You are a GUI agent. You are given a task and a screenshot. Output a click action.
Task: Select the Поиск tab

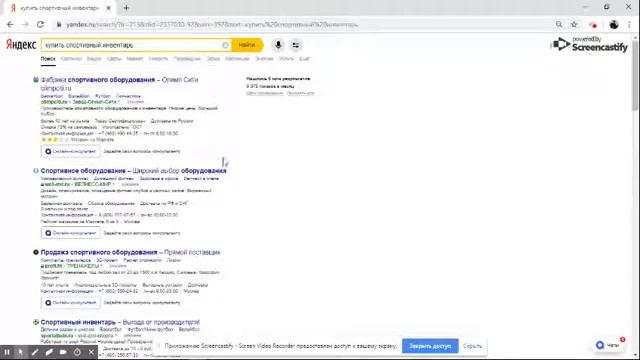[x=48, y=59]
